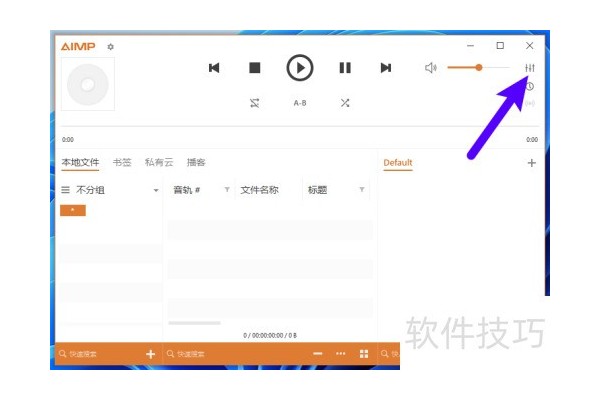Click the AIMP logo
The height and width of the screenshot is (400, 600).
[x=78, y=47]
